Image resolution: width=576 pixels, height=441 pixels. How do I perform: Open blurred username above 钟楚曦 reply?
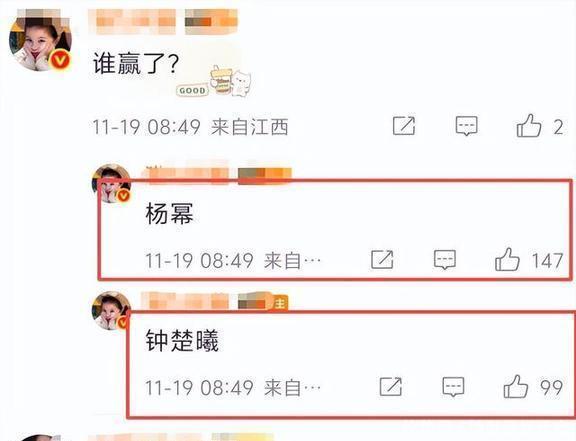(x=214, y=301)
